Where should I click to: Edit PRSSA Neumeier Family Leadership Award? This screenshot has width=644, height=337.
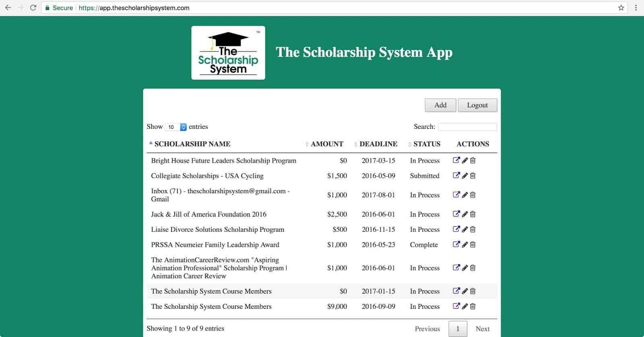pyautogui.click(x=464, y=245)
